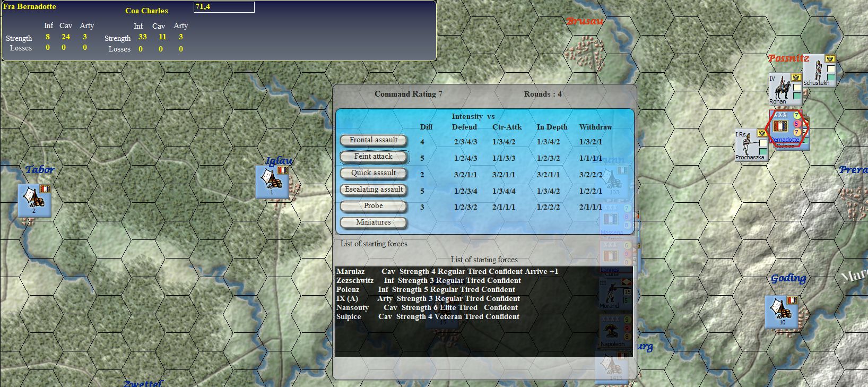Select the Morand division counter
This screenshot has width=868, height=387.
615,293
